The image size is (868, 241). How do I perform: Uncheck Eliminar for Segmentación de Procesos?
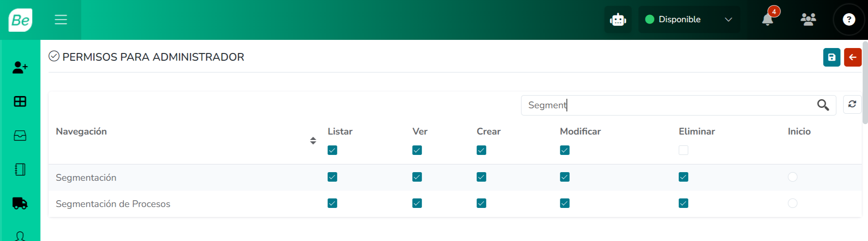point(684,203)
